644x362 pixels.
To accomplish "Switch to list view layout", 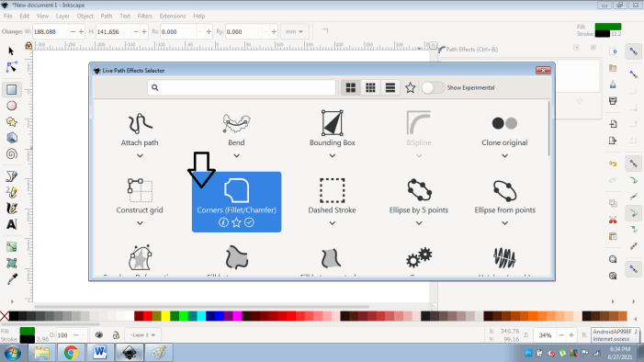I will [390, 87].
